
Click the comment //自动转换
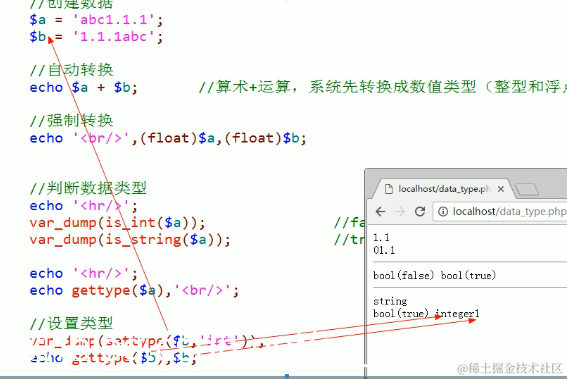point(71,70)
